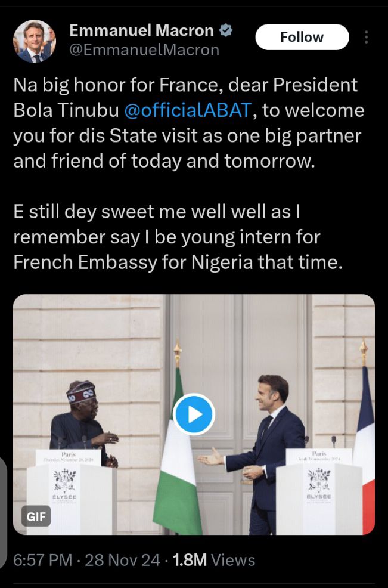Click the Emmanuel Macron display name
The height and width of the screenshot is (588, 388).
[x=142, y=30]
